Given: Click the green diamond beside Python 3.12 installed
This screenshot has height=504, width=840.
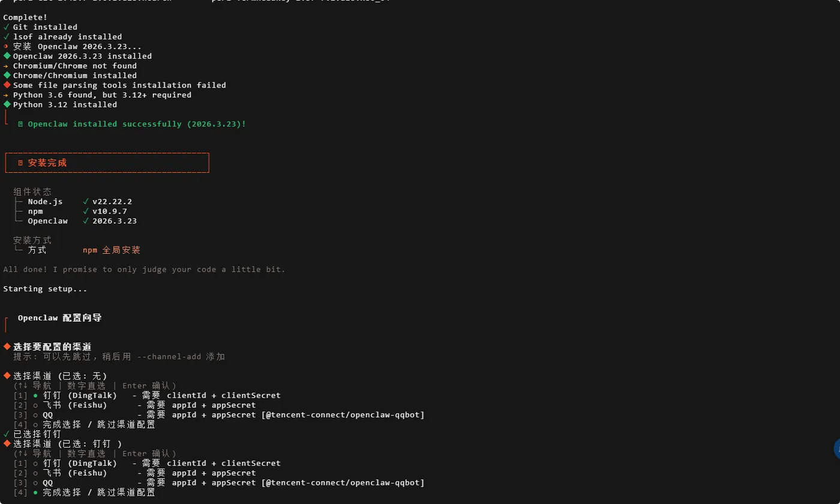Looking at the screenshot, I should click(7, 104).
